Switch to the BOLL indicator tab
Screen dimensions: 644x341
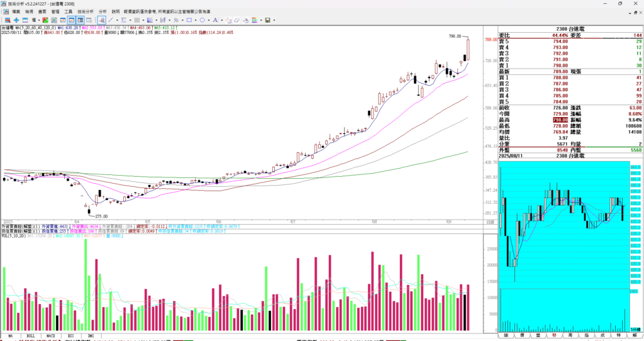pos(31,336)
